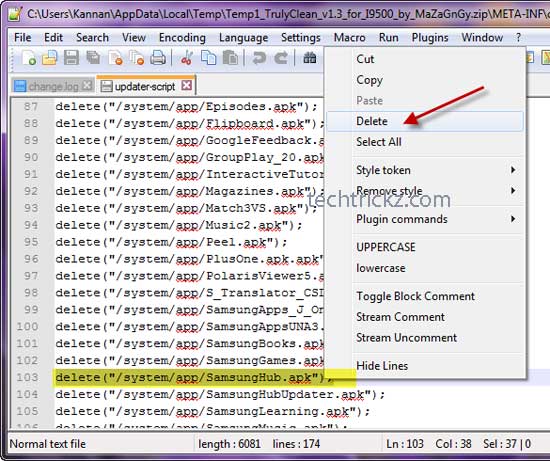Choose Toggle Block Comment

(x=415, y=296)
